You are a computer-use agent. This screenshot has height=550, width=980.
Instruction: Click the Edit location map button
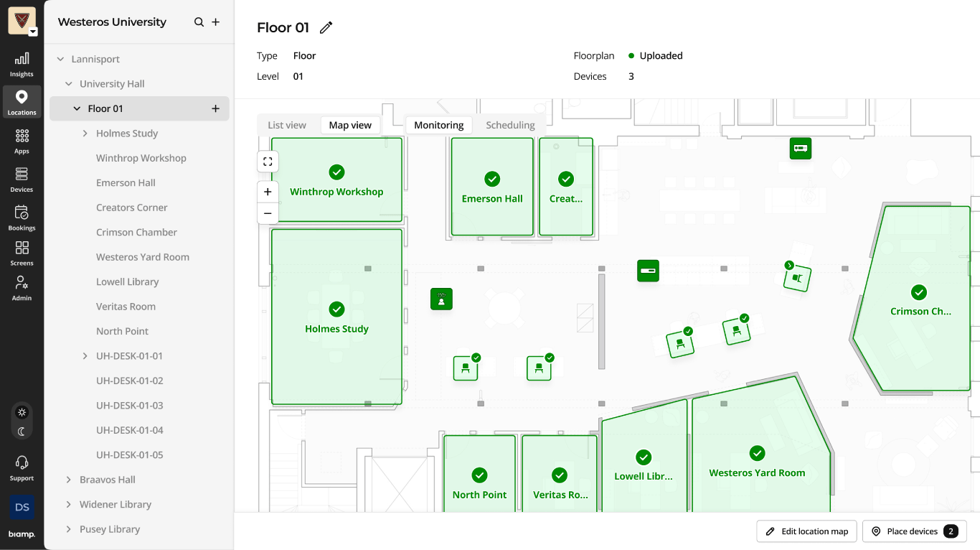[806, 531]
